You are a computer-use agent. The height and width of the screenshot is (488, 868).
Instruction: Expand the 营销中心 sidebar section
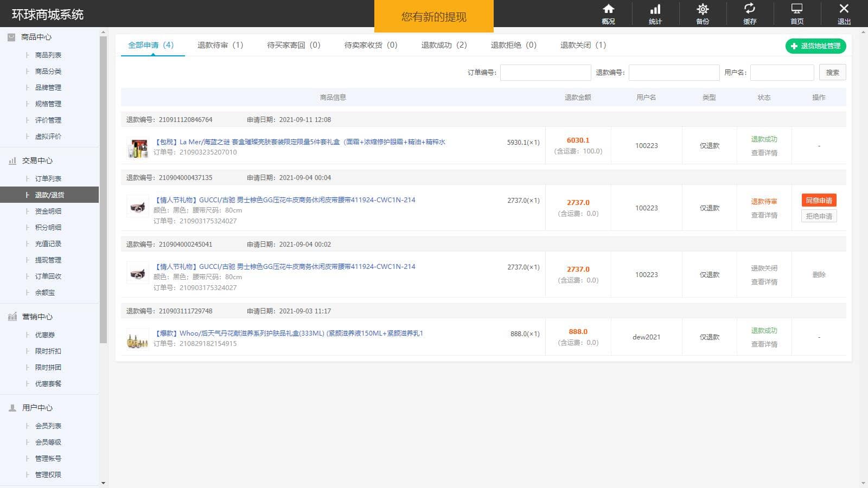pyautogui.click(x=37, y=317)
